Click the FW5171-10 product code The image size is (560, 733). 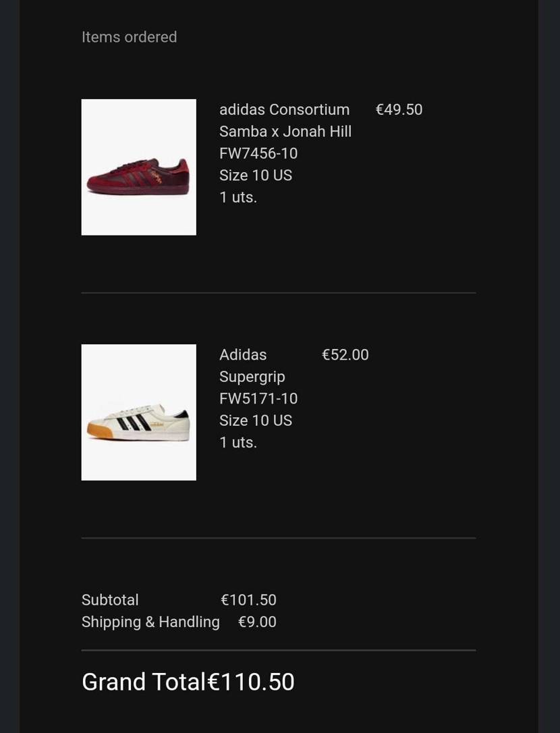pyautogui.click(x=258, y=398)
